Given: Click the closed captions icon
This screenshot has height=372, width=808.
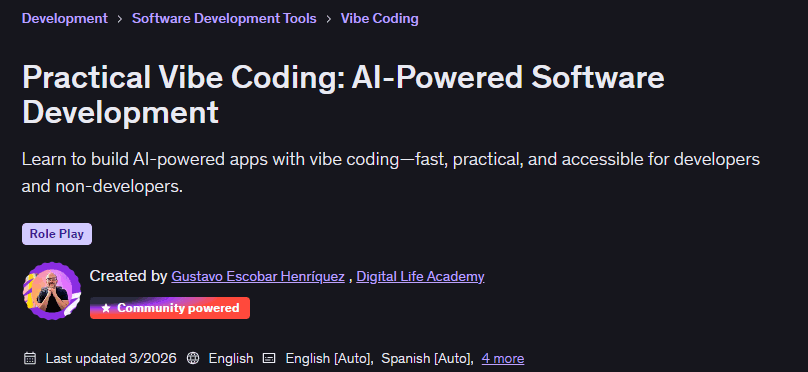Looking at the screenshot, I should pyautogui.click(x=268, y=358).
